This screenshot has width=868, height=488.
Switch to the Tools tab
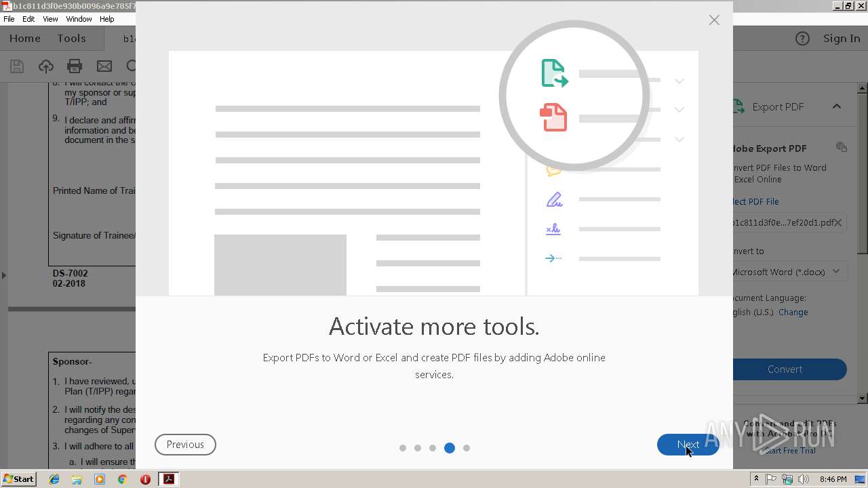71,39
